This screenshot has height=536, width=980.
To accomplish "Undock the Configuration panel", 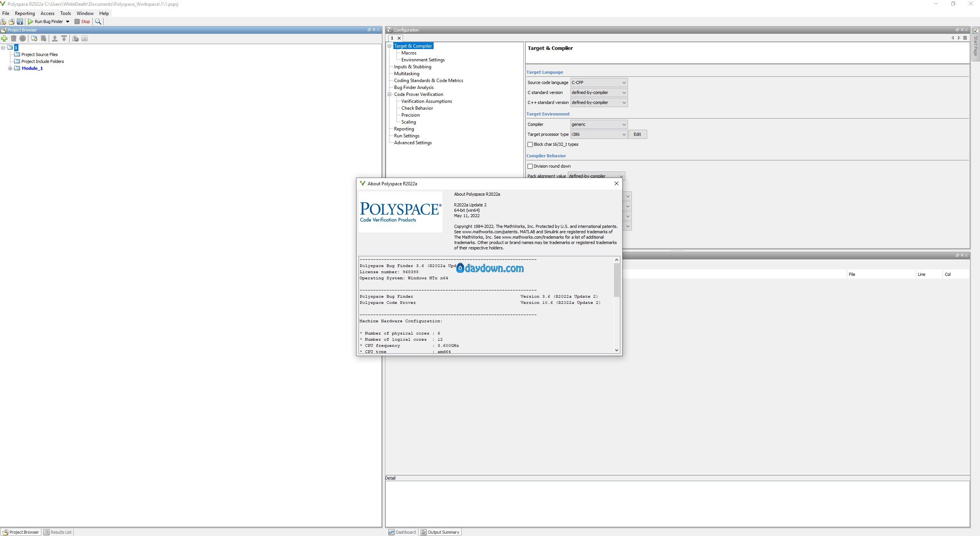I will pyautogui.click(x=957, y=30).
